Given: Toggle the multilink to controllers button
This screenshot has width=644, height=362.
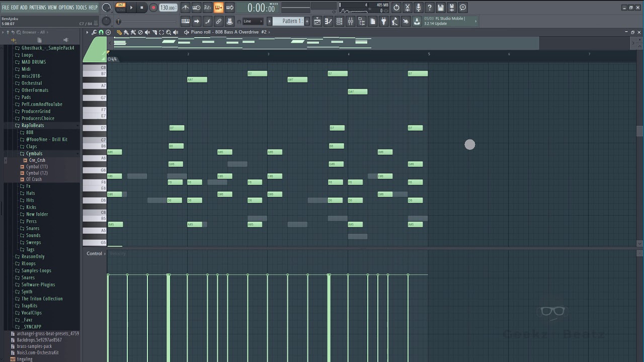Looking at the screenshot, I should 218,21.
